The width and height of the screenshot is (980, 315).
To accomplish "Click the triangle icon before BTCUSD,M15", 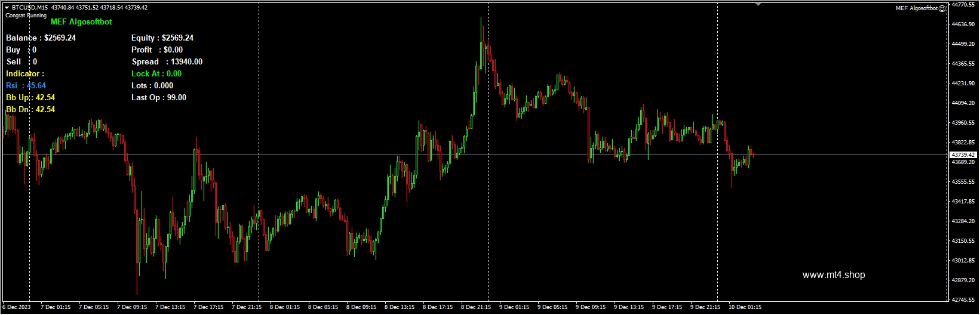I will 7,8.
